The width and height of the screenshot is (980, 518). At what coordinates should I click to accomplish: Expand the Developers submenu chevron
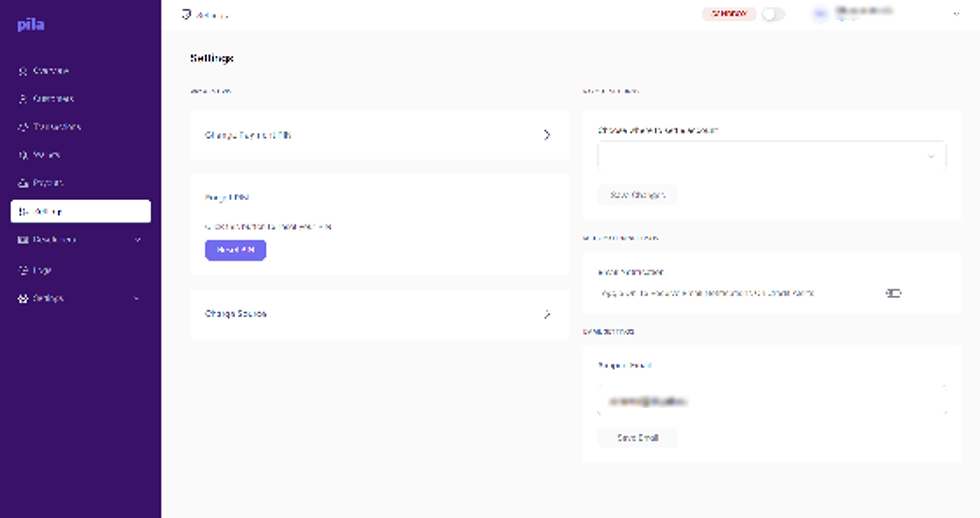[x=138, y=239]
